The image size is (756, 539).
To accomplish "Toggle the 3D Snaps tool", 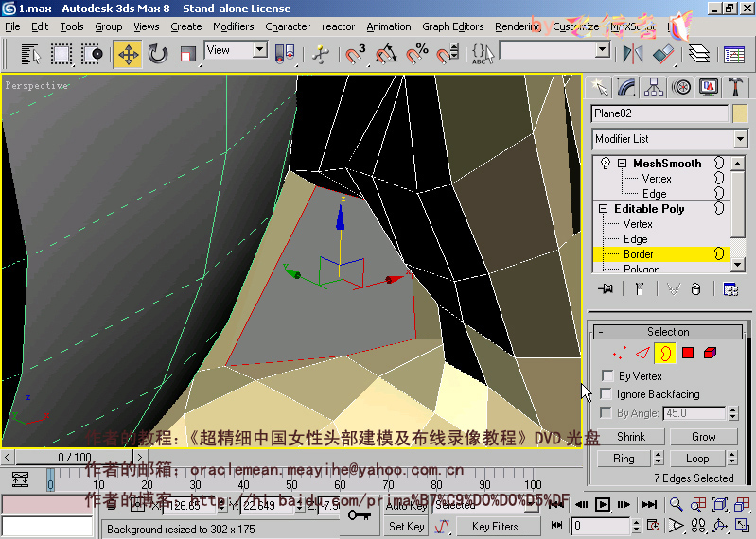I will tap(356, 54).
